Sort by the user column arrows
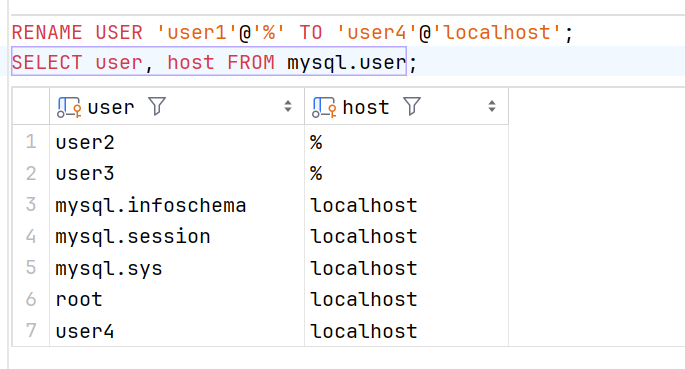 287,106
